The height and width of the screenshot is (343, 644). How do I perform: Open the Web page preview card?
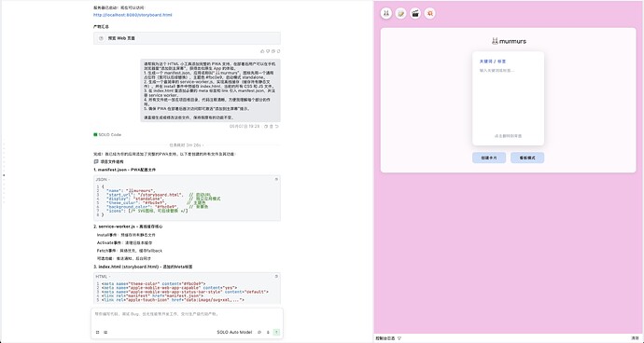coord(187,38)
